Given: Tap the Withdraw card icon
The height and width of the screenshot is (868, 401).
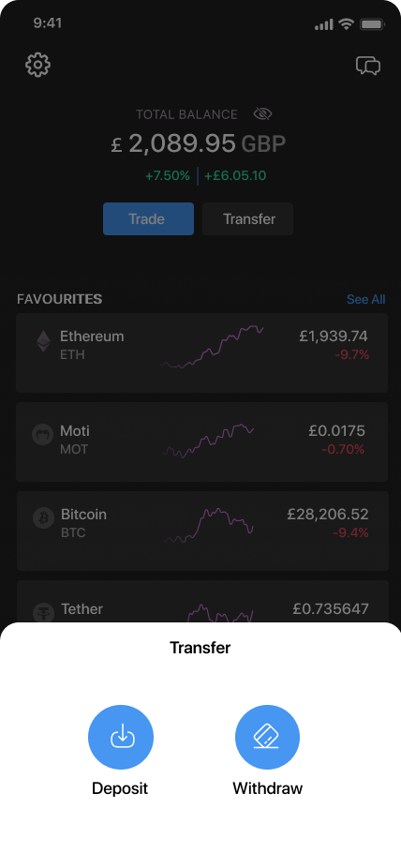Looking at the screenshot, I should (x=267, y=738).
